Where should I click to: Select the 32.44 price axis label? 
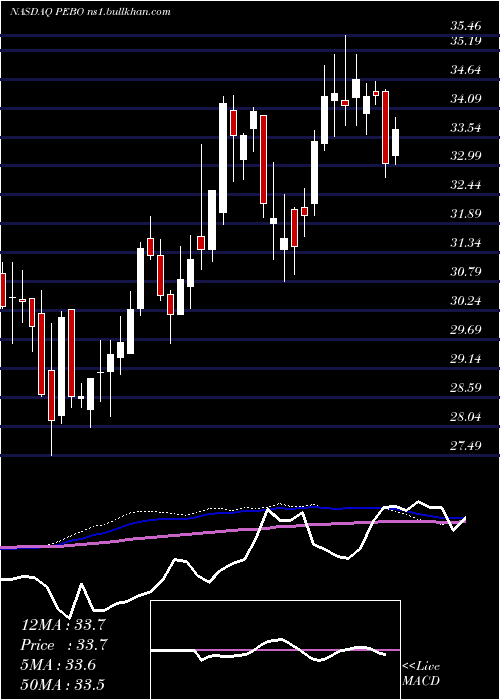click(x=466, y=185)
